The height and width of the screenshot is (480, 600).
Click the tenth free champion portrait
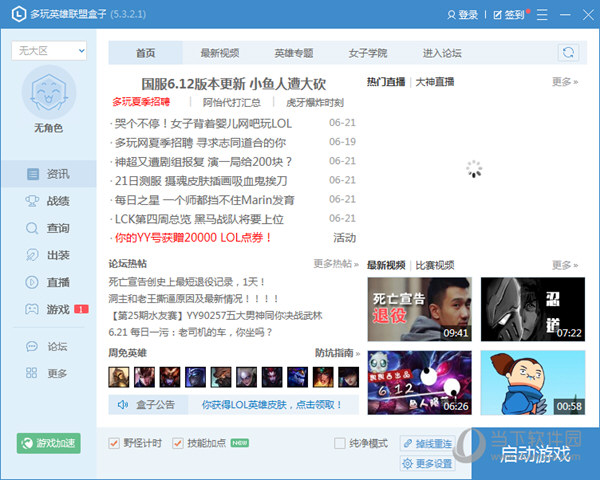[x=349, y=377]
